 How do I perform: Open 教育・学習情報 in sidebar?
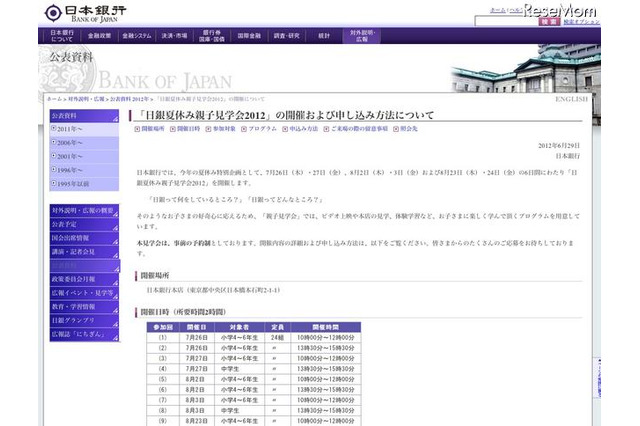(x=84, y=306)
